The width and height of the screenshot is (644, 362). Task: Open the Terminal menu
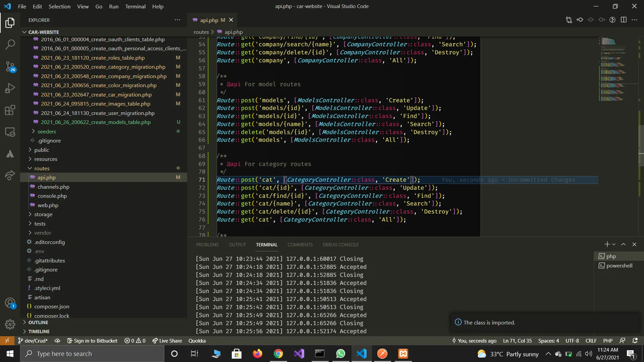click(135, 6)
